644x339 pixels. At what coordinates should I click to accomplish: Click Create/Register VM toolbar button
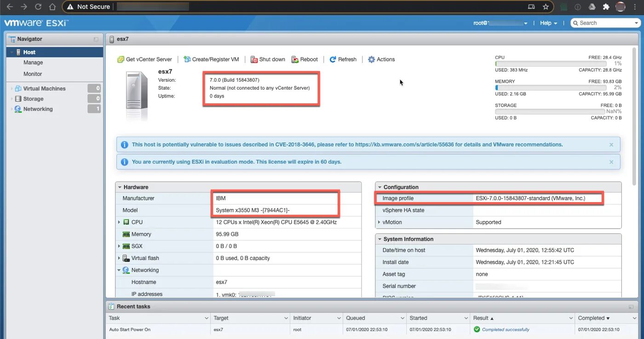click(211, 59)
